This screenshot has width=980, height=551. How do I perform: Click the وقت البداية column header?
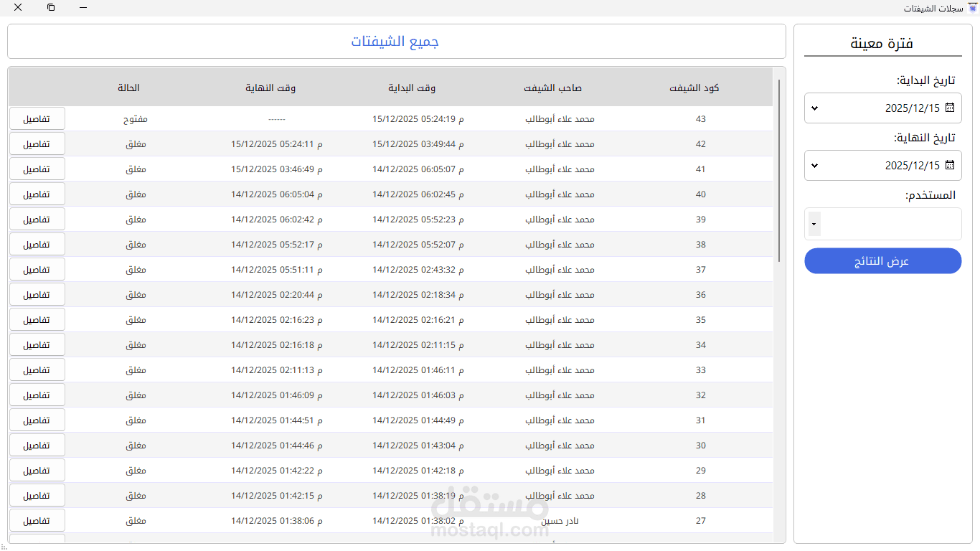coord(412,88)
